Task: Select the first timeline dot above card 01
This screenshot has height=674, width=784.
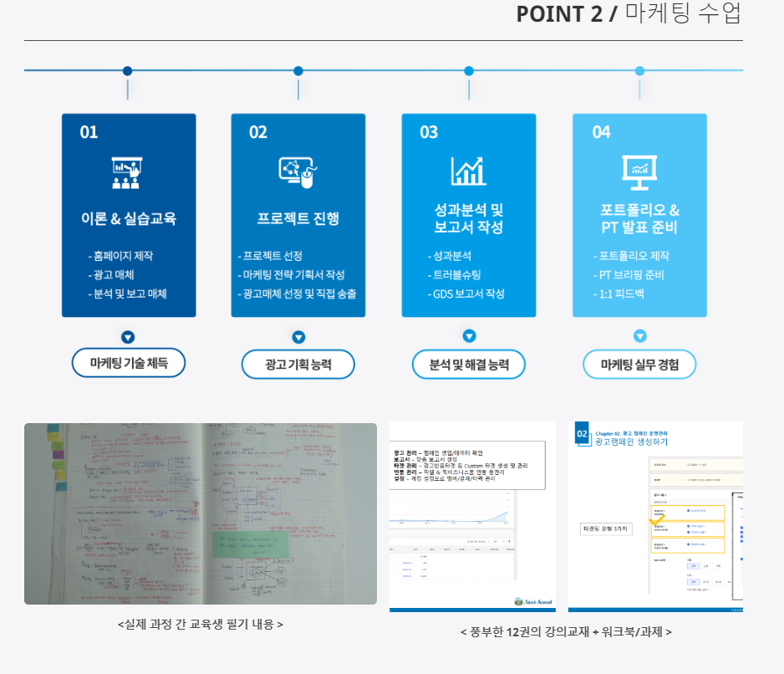Action: pyautogui.click(x=128, y=71)
